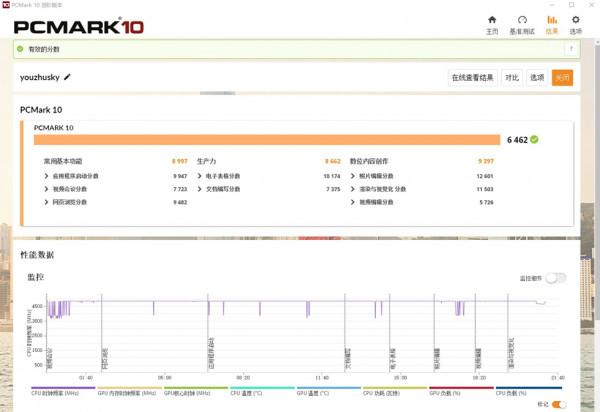Click the Spreadsheets score value 10 174

332,176
